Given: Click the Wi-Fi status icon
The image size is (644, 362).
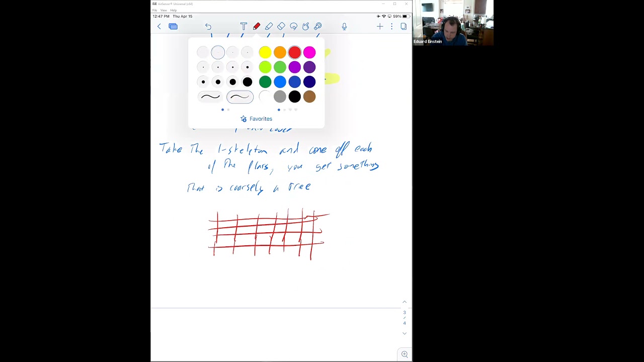Looking at the screenshot, I should tap(384, 16).
